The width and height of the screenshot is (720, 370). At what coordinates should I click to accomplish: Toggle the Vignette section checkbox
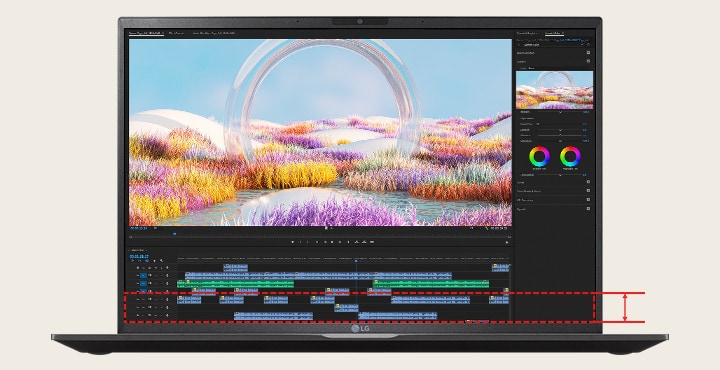coord(588,208)
